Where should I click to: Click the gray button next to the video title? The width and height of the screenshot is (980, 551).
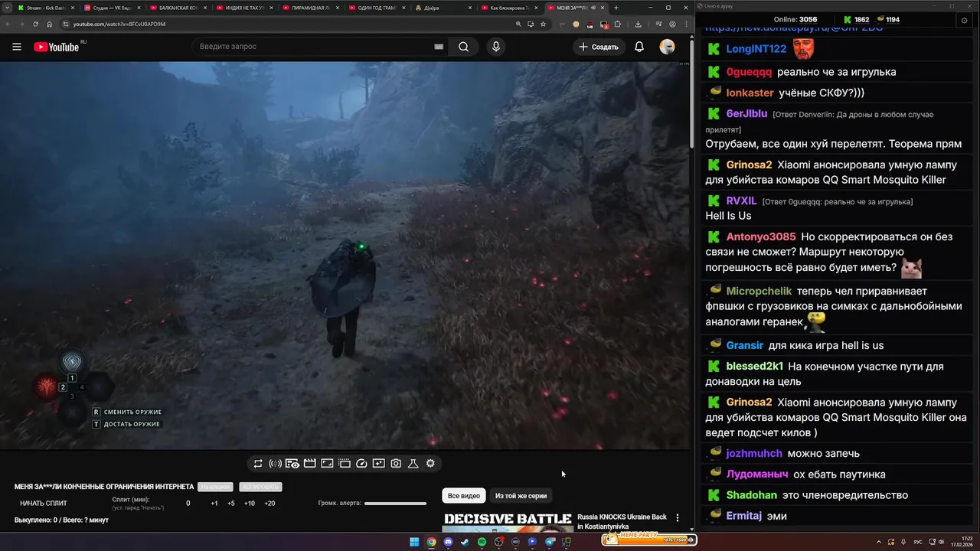(215, 487)
